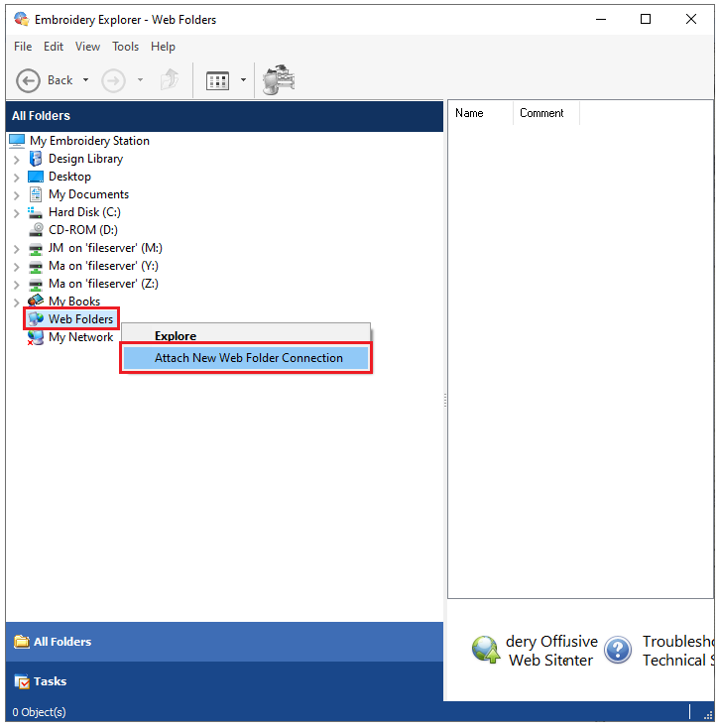720x728 pixels.
Task: Click the Web Folders globe icon
Action: click(x=36, y=319)
